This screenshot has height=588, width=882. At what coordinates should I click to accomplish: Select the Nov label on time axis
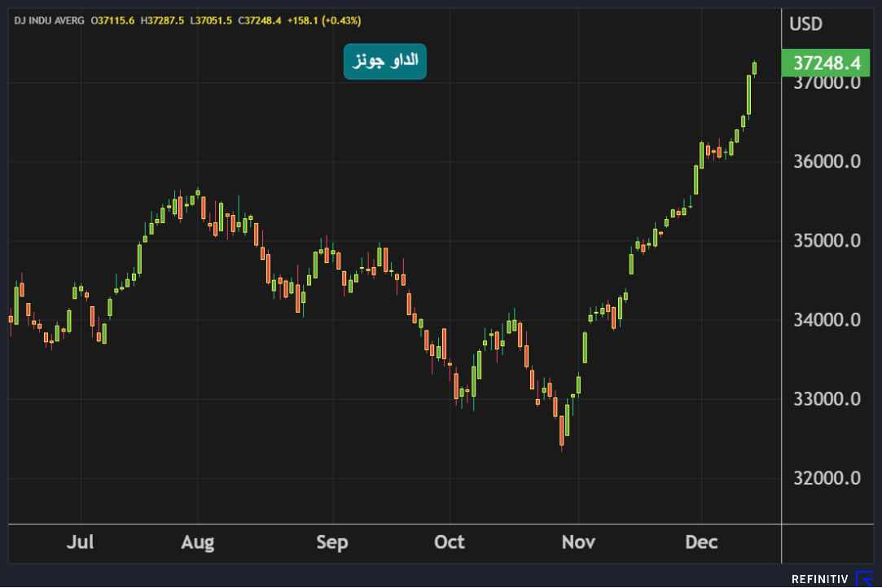(577, 542)
